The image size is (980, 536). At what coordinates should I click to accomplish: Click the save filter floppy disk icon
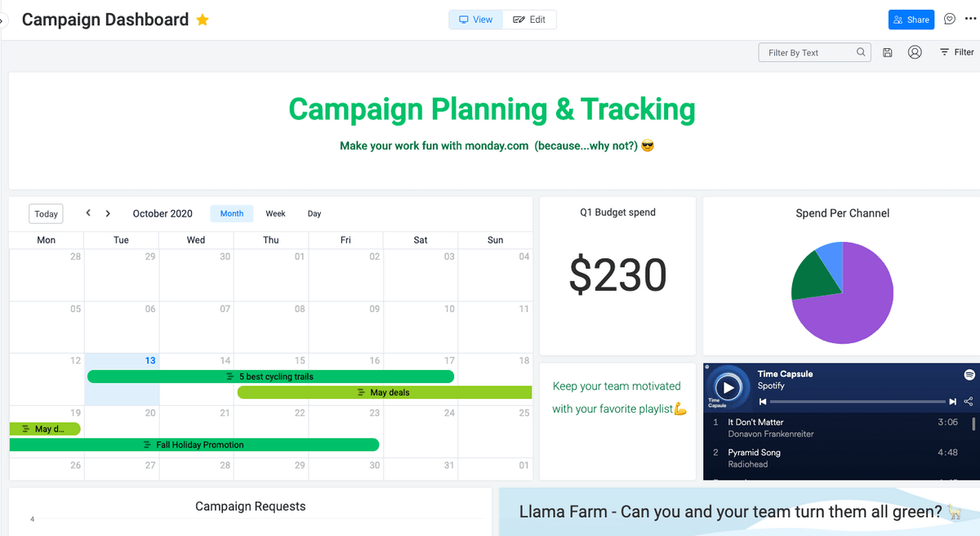coord(888,52)
